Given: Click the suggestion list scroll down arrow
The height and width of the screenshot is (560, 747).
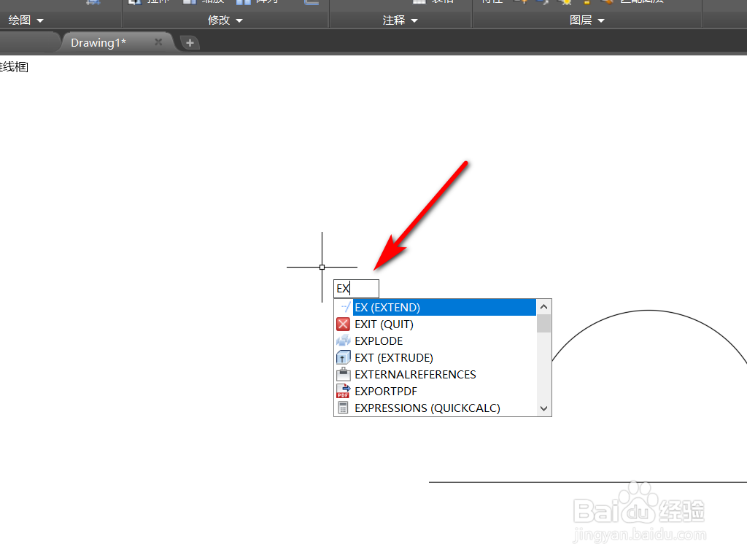Looking at the screenshot, I should [543, 408].
